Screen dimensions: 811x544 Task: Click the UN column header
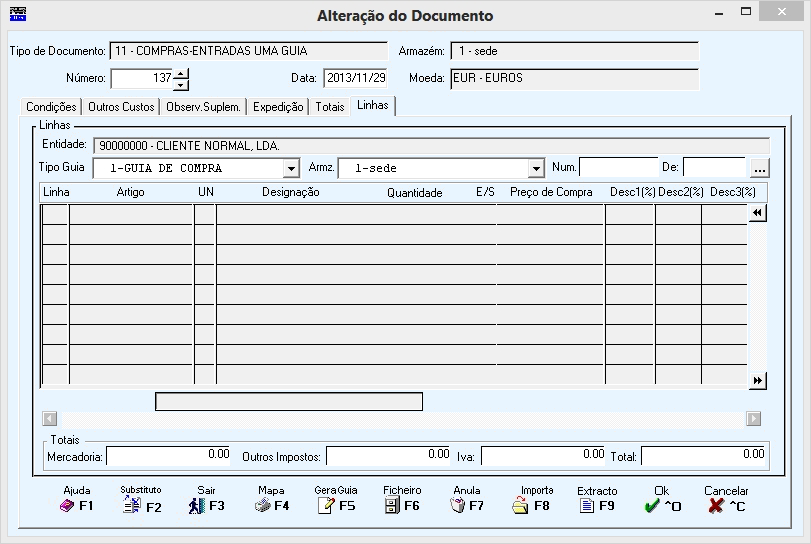coord(205,192)
